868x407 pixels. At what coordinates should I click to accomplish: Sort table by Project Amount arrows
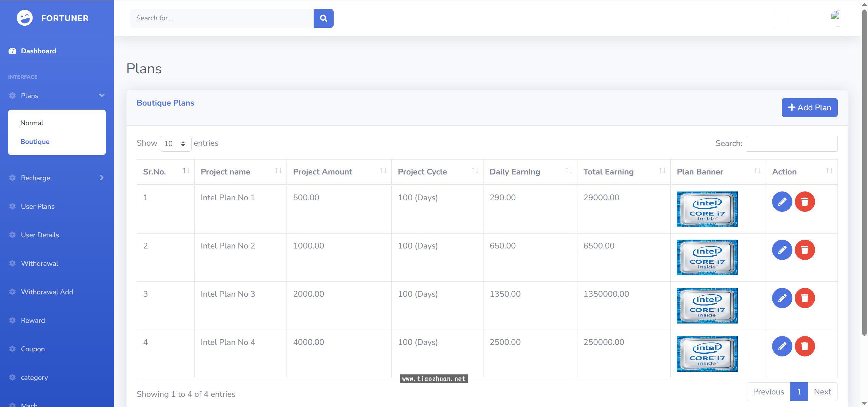[383, 171]
